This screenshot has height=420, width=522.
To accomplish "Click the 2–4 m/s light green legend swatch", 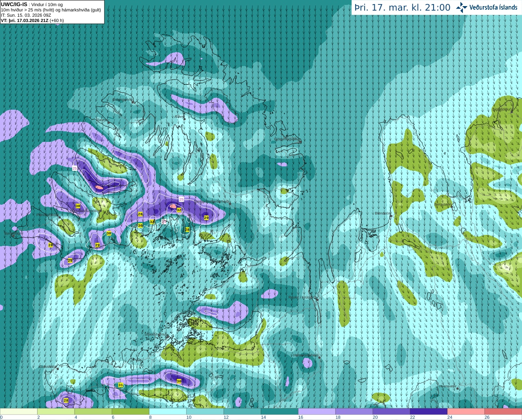I will point(56,411).
